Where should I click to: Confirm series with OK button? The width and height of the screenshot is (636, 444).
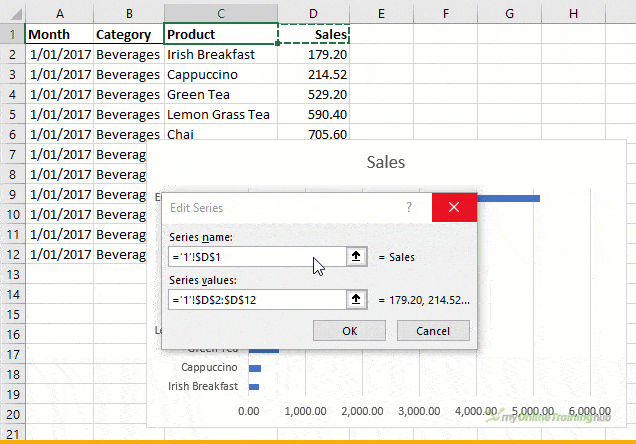point(349,331)
